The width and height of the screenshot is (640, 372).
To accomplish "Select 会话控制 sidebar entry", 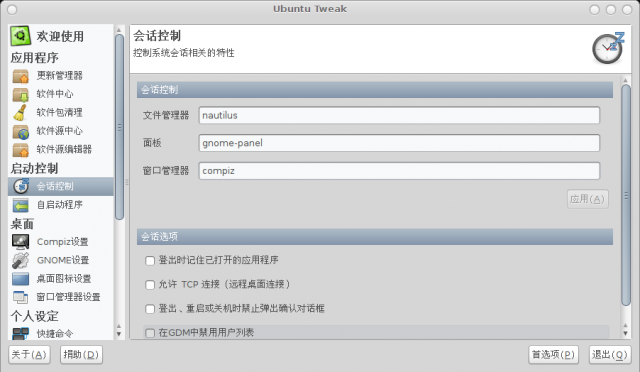I will coord(60,186).
